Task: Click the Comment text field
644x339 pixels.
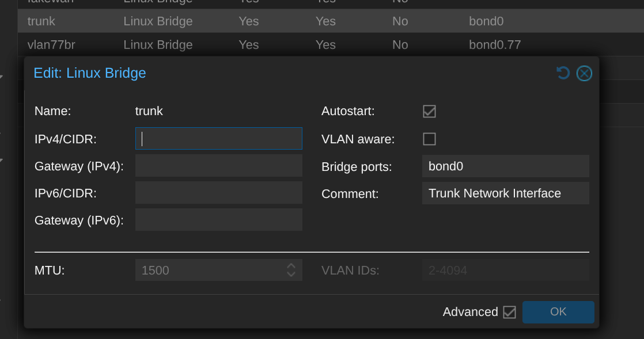Action: (x=505, y=193)
